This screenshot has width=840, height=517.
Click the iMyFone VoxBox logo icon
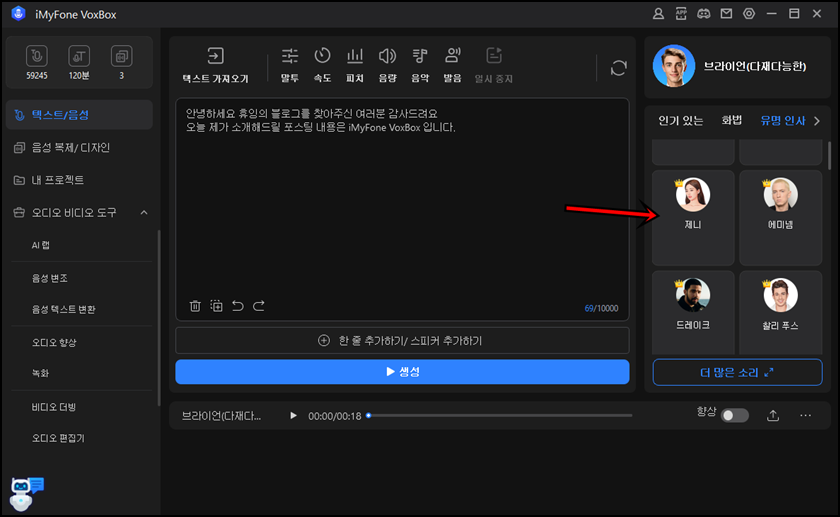(x=18, y=14)
